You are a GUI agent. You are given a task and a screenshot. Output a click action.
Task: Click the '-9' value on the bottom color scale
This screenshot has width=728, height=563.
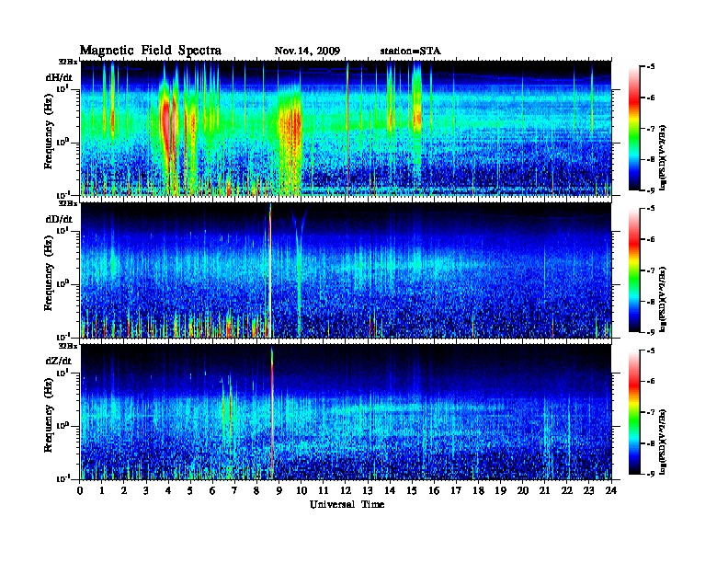650,474
